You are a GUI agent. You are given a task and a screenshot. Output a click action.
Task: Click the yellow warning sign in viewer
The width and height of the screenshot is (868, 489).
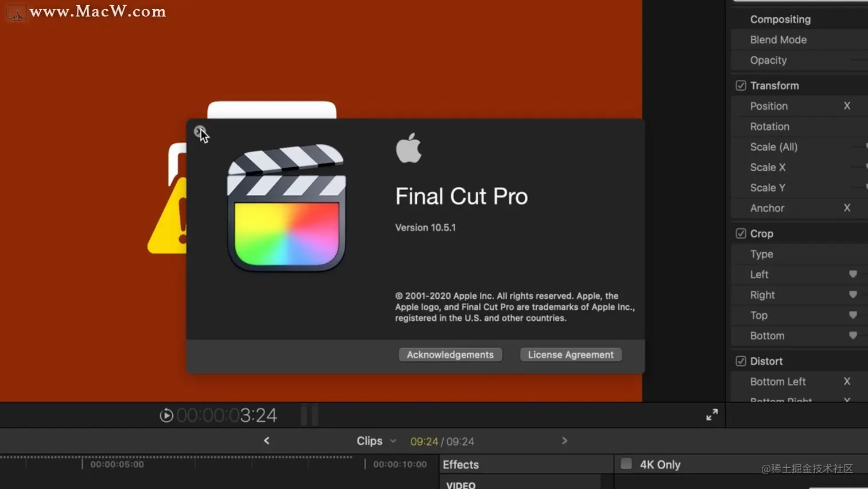[x=168, y=216]
